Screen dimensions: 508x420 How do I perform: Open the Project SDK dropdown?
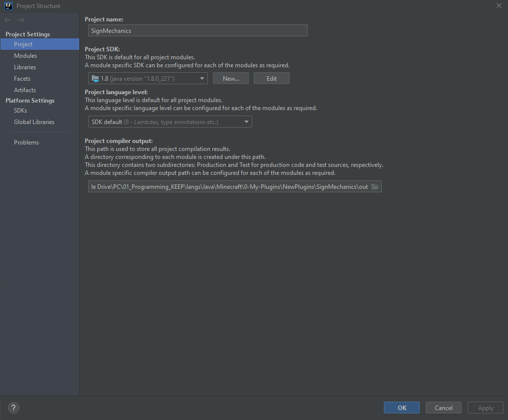(148, 78)
